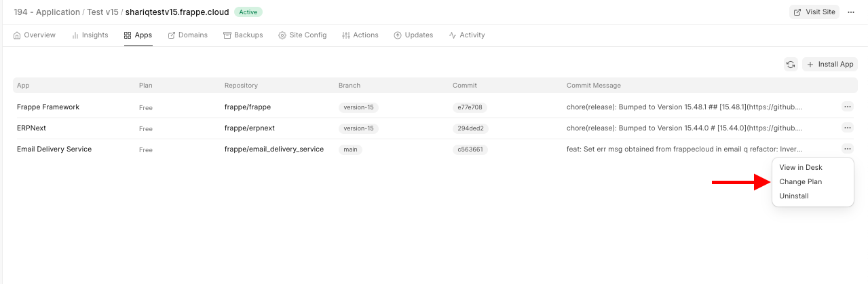Click the e77e708 commit badge
The width and height of the screenshot is (868, 284).
pyautogui.click(x=470, y=107)
